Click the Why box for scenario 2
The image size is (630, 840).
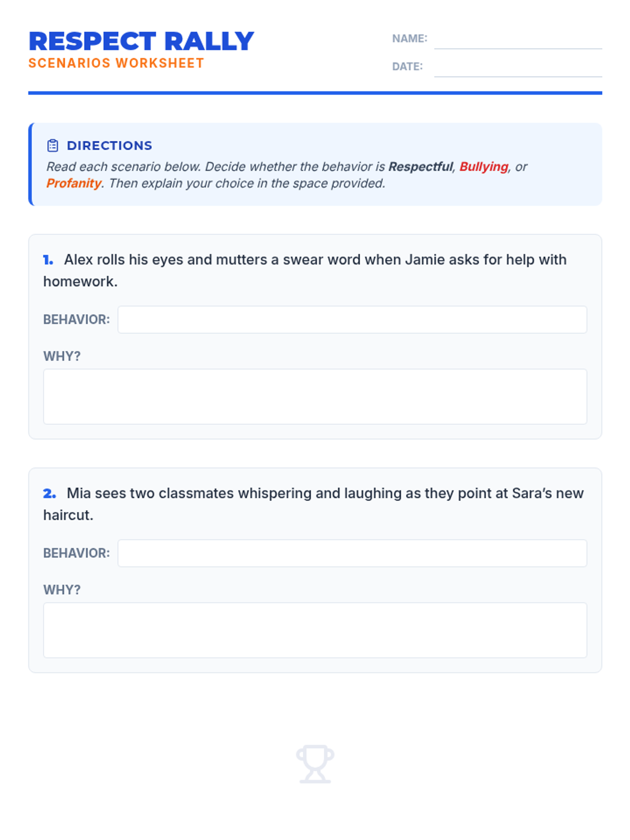[315, 630]
